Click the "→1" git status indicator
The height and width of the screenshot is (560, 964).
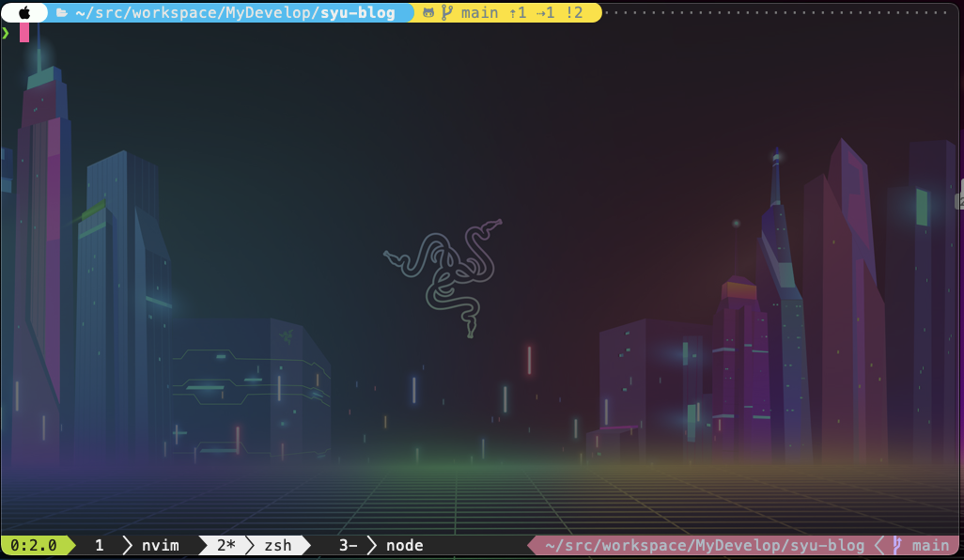click(x=545, y=12)
